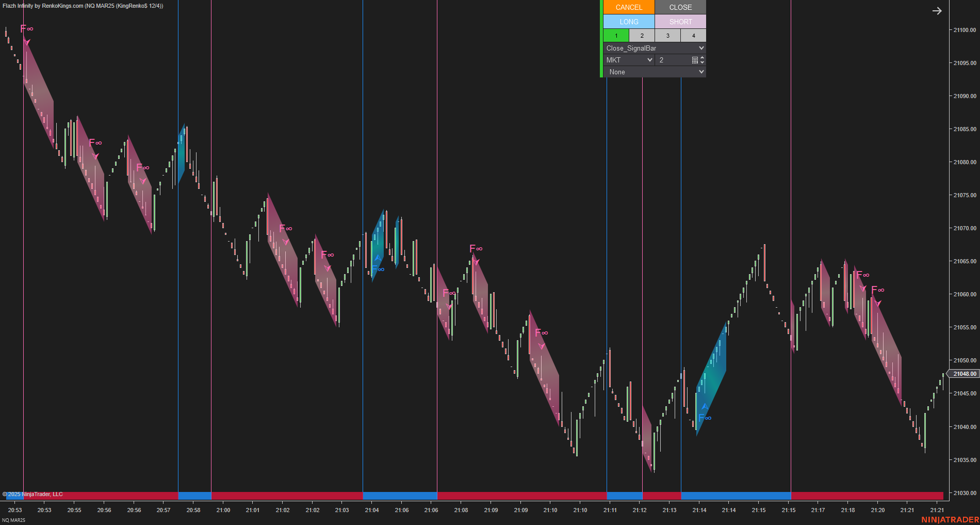Click the blue F∞ long signal near 21:13
This screenshot has width=980, height=525.
coord(705,417)
